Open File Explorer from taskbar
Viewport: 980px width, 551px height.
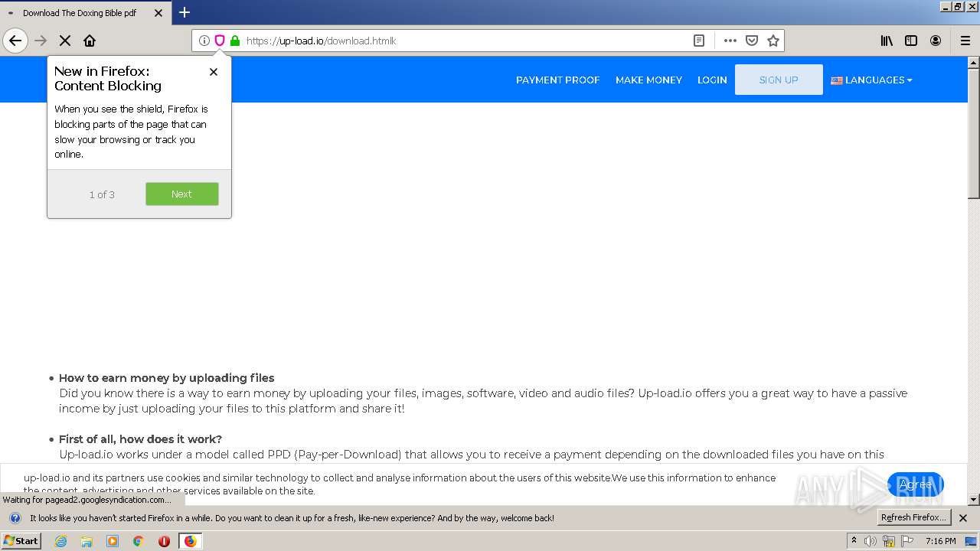[x=87, y=541]
